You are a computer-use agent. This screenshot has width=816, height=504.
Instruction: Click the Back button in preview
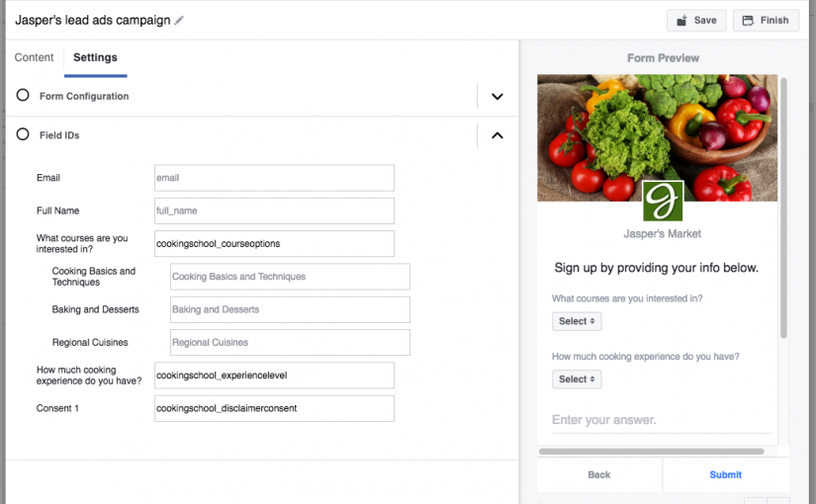pos(599,474)
